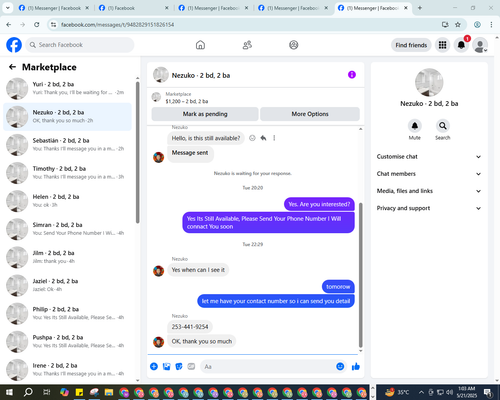Viewport: 500px width, 400px height.
Task: Open the Groups icon in top navigation
Action: click(x=294, y=45)
